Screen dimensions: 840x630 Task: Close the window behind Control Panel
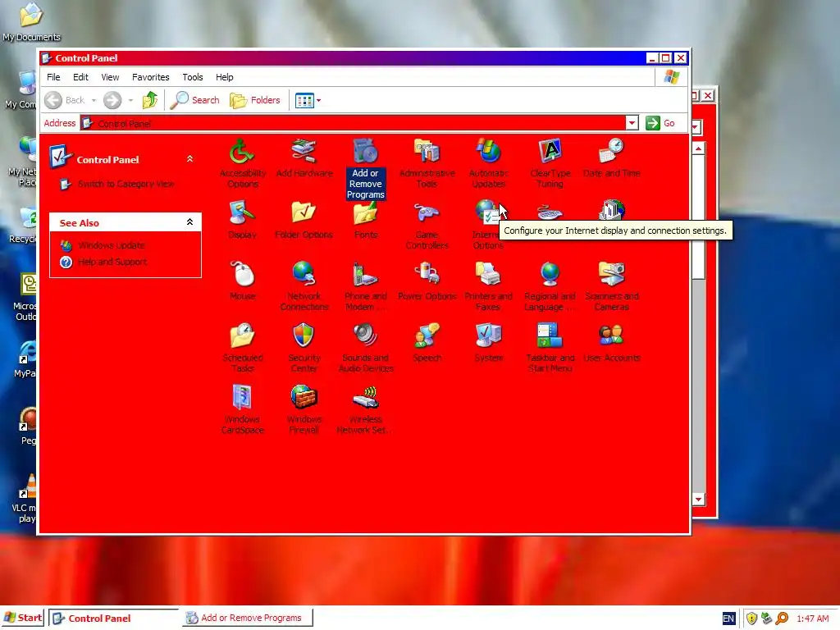click(x=708, y=95)
